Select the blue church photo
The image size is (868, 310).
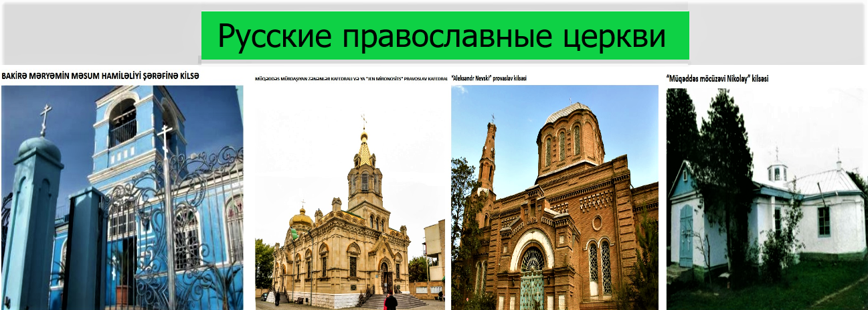(x=122, y=198)
